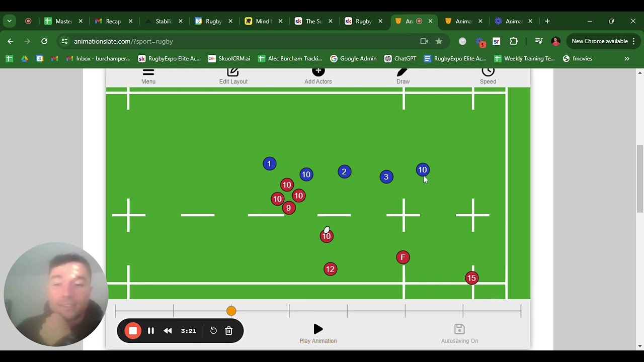Select blue player 1
This screenshot has height=362, width=644.
point(269,164)
